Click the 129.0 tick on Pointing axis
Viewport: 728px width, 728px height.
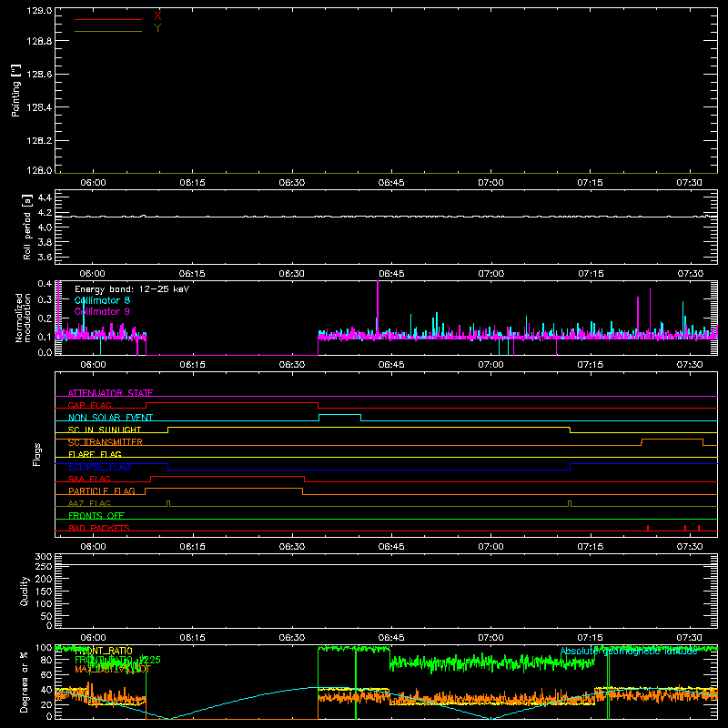[39, 10]
